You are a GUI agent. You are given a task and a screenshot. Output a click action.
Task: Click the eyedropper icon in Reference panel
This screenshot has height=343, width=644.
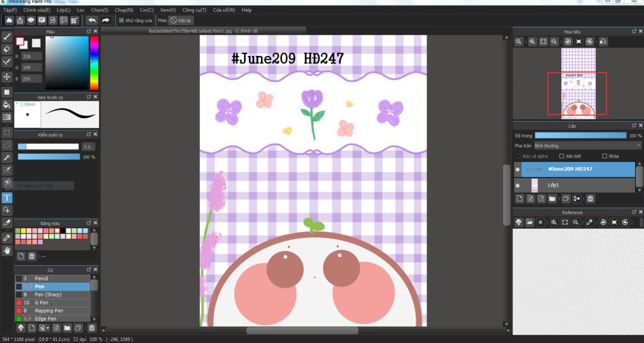(589, 222)
